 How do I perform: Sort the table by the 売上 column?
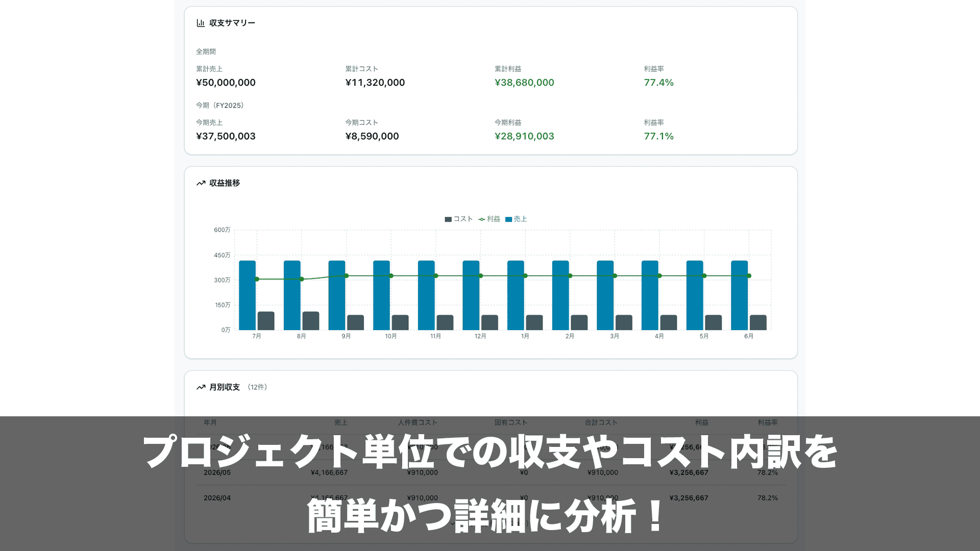click(341, 422)
